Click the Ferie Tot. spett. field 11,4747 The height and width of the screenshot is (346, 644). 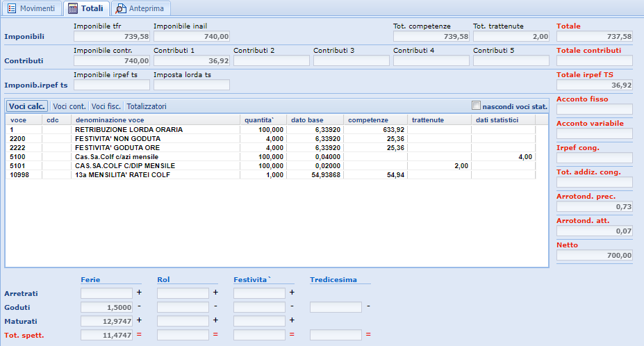107,335
